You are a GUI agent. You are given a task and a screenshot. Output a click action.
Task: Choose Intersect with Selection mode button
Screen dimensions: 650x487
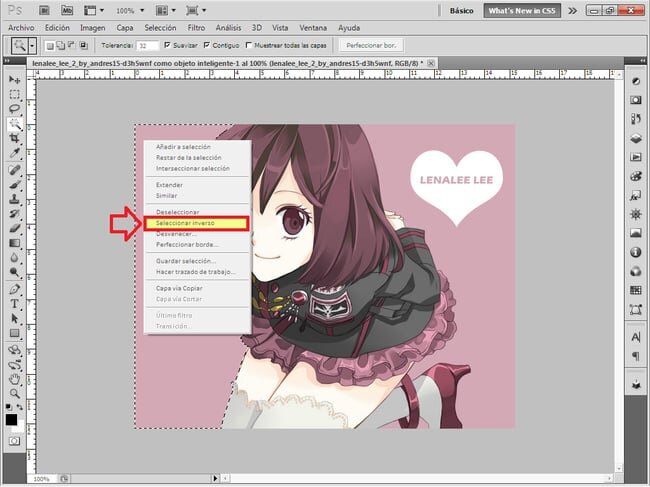83,46
